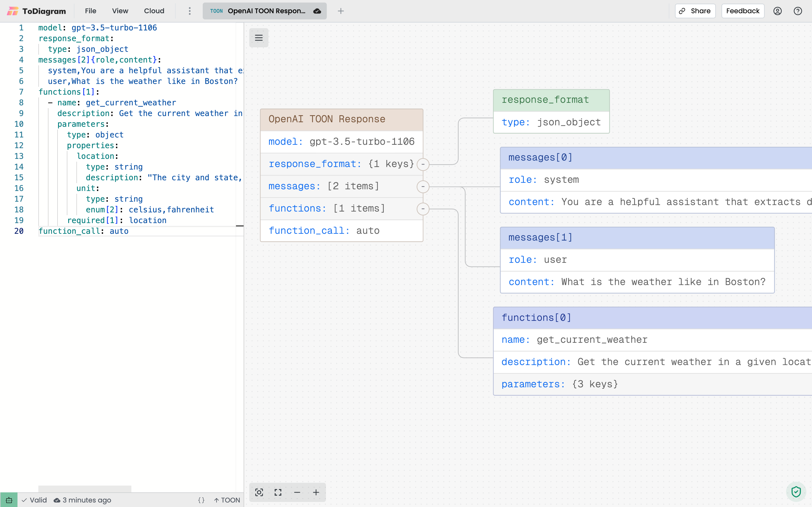Open the three-dot overflow menu icon

[189, 11]
